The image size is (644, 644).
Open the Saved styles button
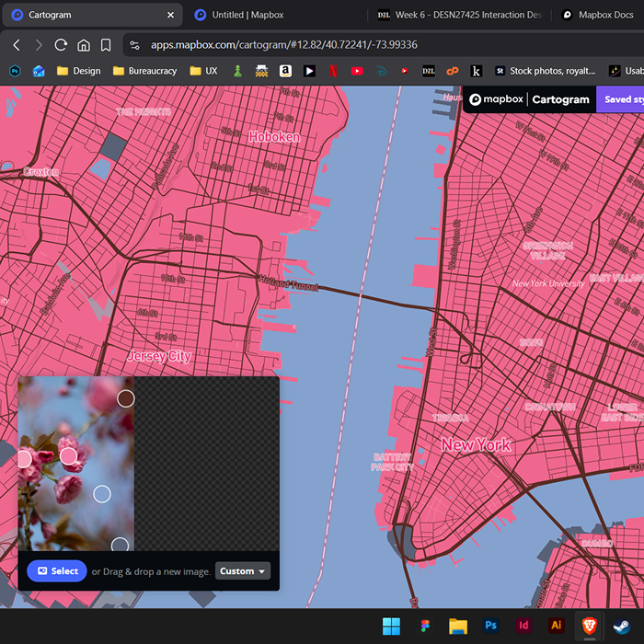620,99
